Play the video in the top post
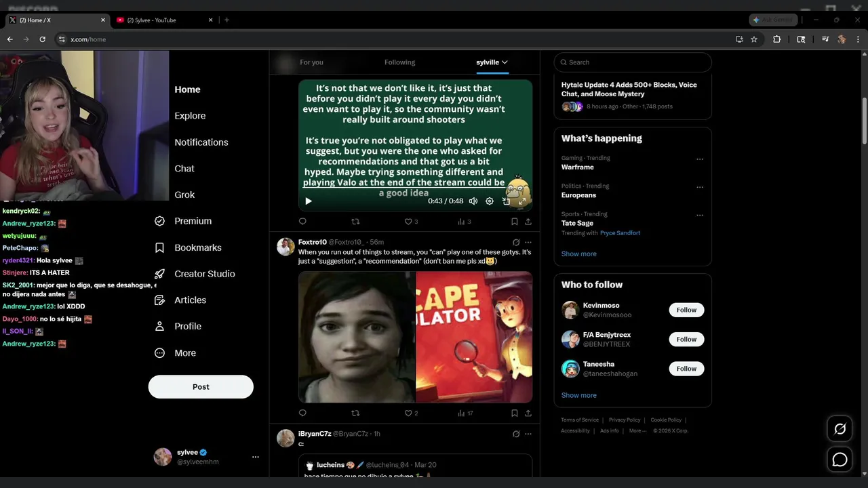 (x=309, y=201)
